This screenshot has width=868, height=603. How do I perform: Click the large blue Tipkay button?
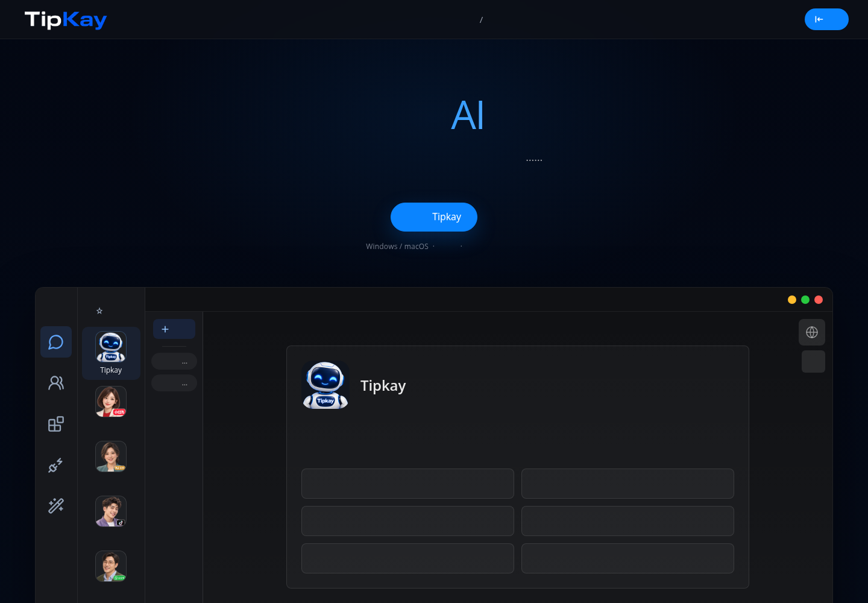[434, 217]
